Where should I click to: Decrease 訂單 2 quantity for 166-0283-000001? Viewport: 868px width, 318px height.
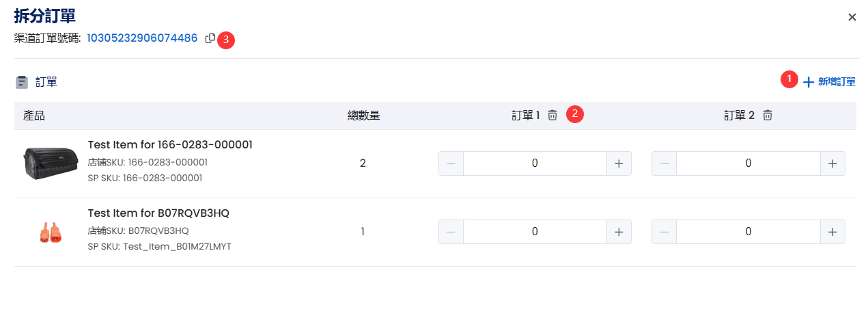pos(664,163)
